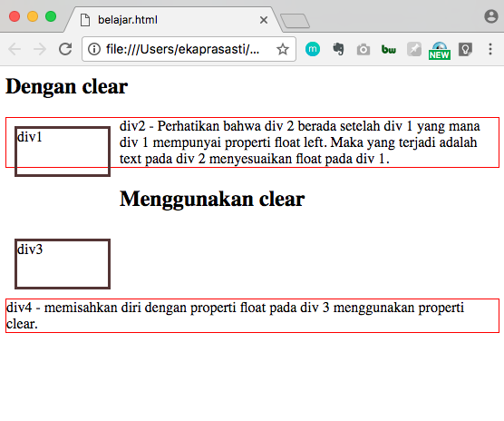
Task: Click the browser Forward arrow
Action: (40, 49)
